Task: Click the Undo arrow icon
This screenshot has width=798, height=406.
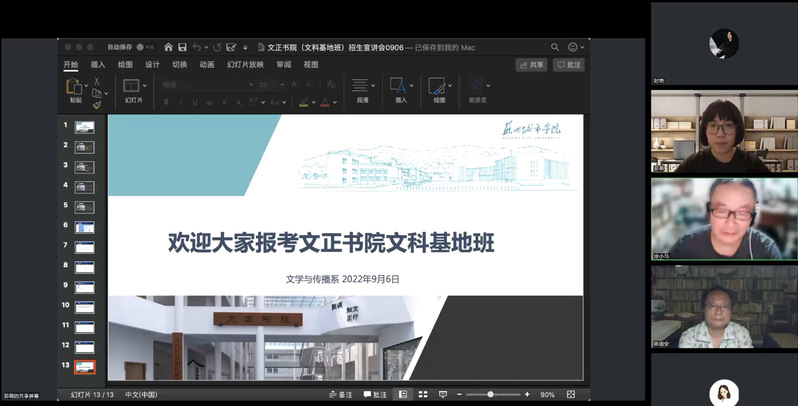Action: tap(197, 47)
